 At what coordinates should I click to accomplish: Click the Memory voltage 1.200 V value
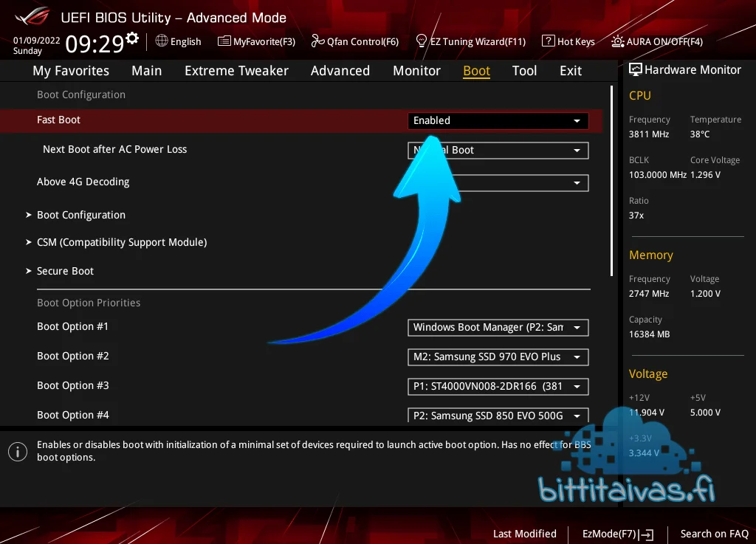pyautogui.click(x=705, y=294)
